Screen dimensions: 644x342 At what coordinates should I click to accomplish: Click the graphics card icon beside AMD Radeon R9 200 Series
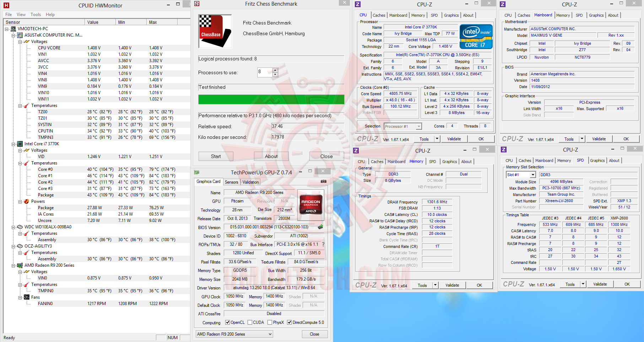tap(20, 265)
